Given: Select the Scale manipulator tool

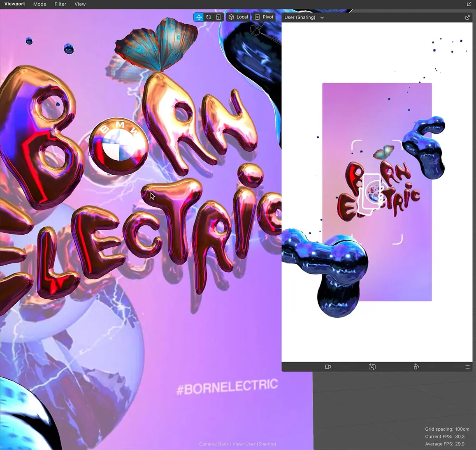Looking at the screenshot, I should click(218, 17).
